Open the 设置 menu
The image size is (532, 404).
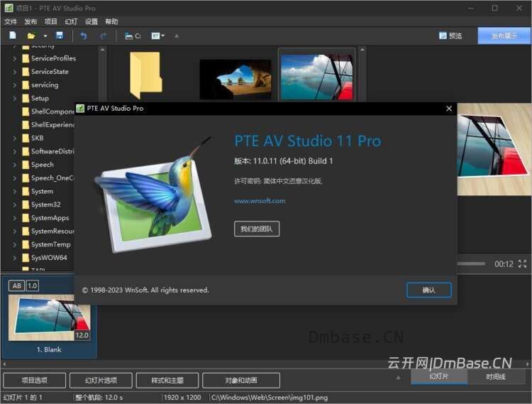coord(92,22)
